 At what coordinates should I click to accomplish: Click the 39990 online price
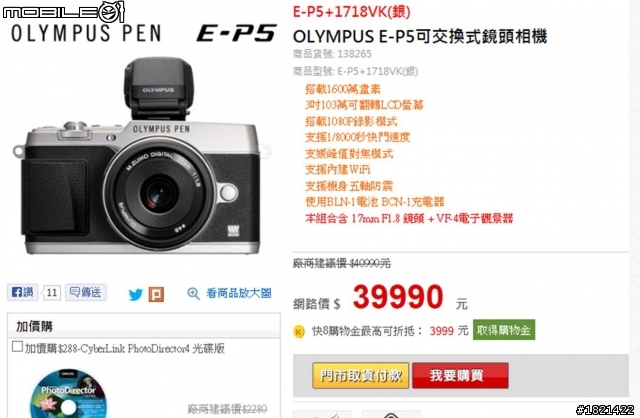[x=398, y=297]
